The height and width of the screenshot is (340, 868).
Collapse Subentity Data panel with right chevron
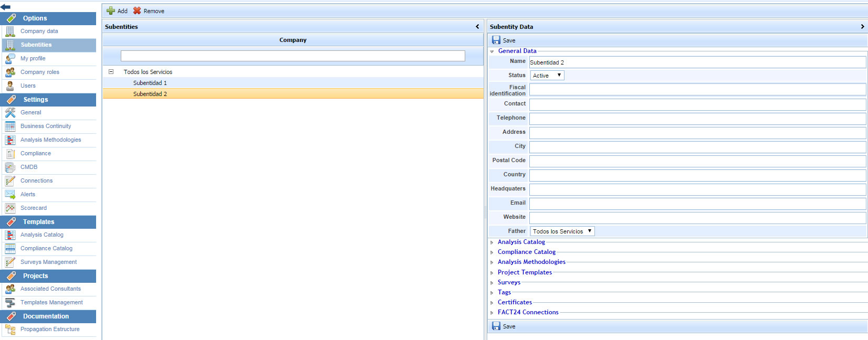pyautogui.click(x=862, y=27)
